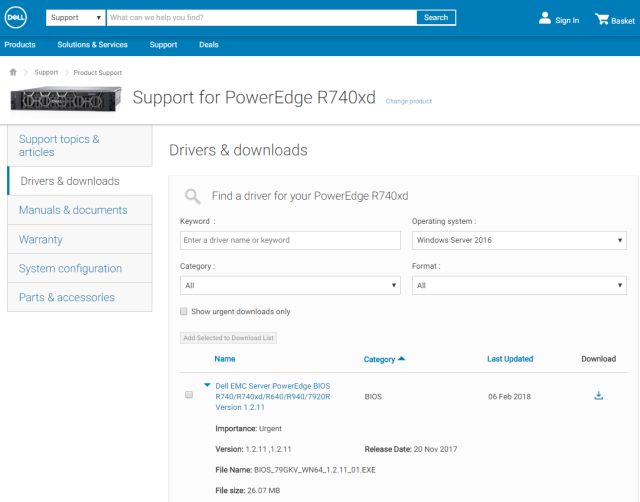Click the Release Date 20 Nov 2017 text

coord(411,449)
